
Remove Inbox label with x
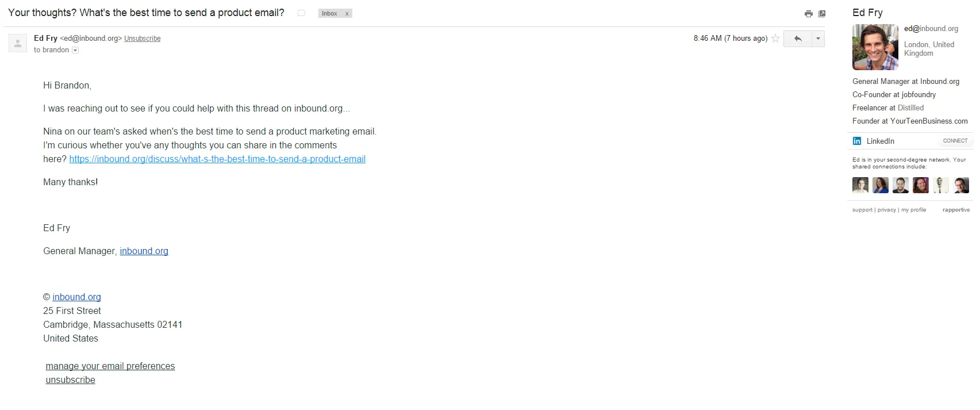(x=347, y=14)
